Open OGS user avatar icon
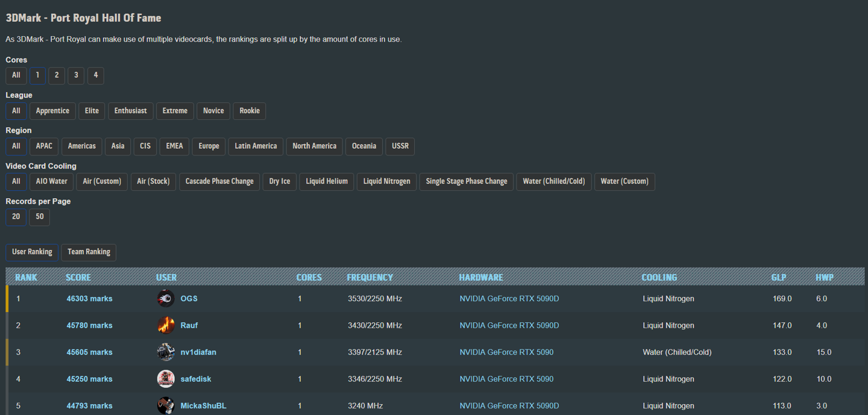This screenshot has width=868, height=415. click(x=166, y=298)
